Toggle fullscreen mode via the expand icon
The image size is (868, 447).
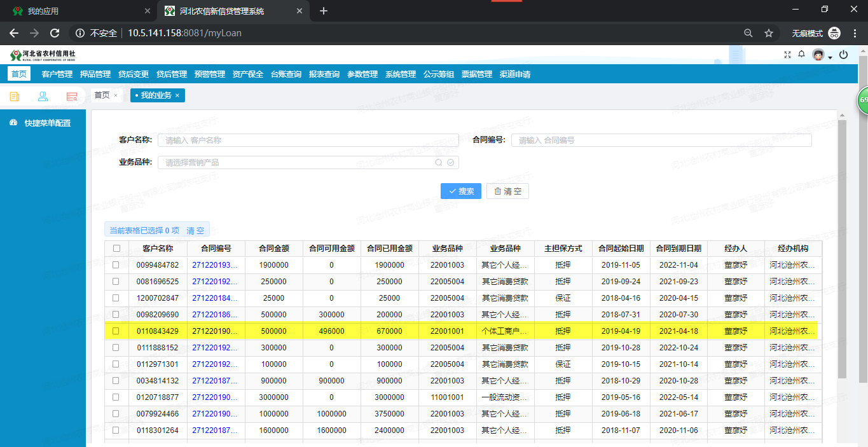tap(787, 55)
